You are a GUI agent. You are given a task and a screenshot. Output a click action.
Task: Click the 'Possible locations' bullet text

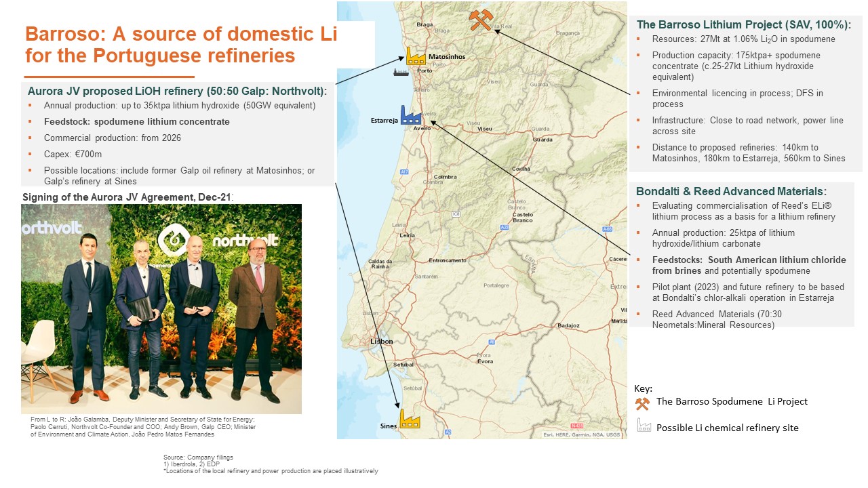pos(179,176)
